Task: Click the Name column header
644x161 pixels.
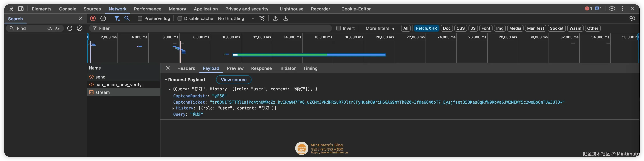Action: click(x=124, y=68)
